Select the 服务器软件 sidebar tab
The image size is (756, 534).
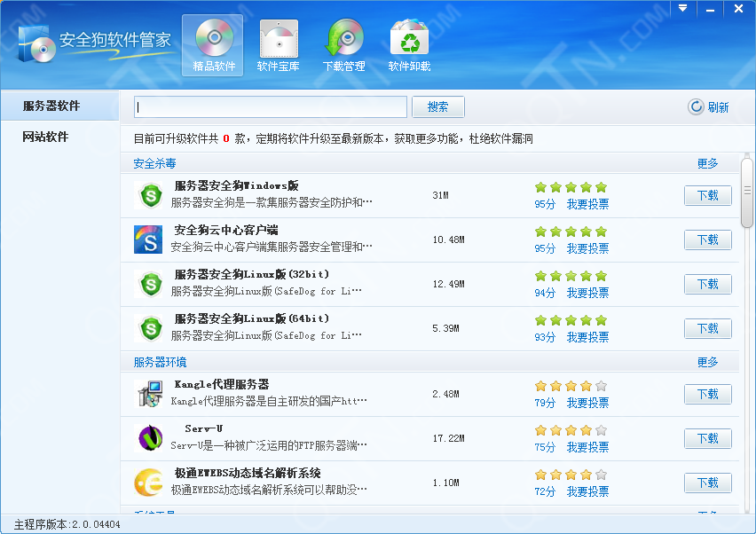point(59,106)
